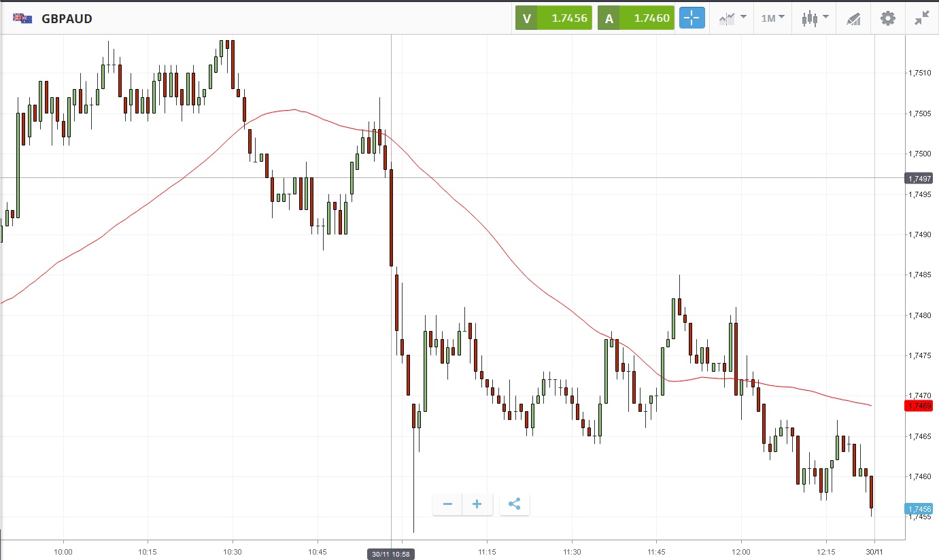Click the GBPAUD instrument name
This screenshot has width=939, height=560.
67,19
